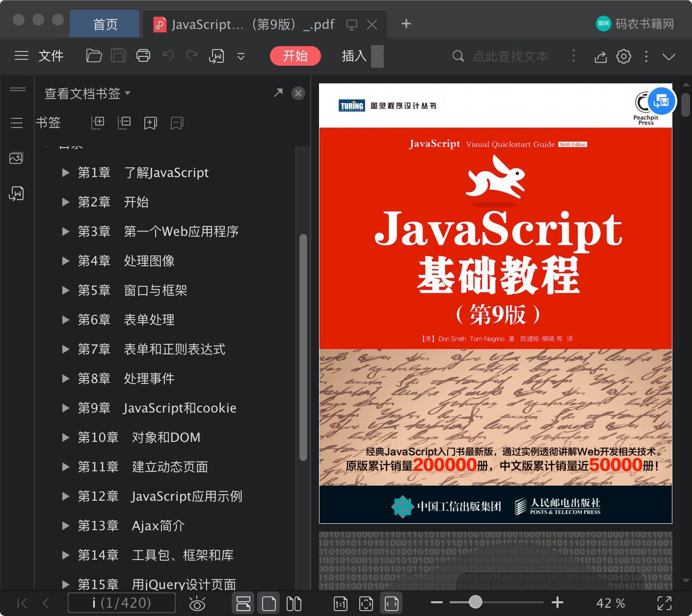Expand 第5章 窗口与框架
Viewport: 692px width, 616px height.
(x=65, y=290)
